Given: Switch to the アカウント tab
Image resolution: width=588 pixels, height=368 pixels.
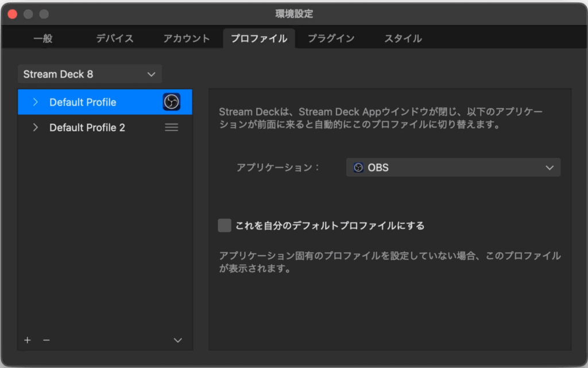Looking at the screenshot, I should pos(187,38).
